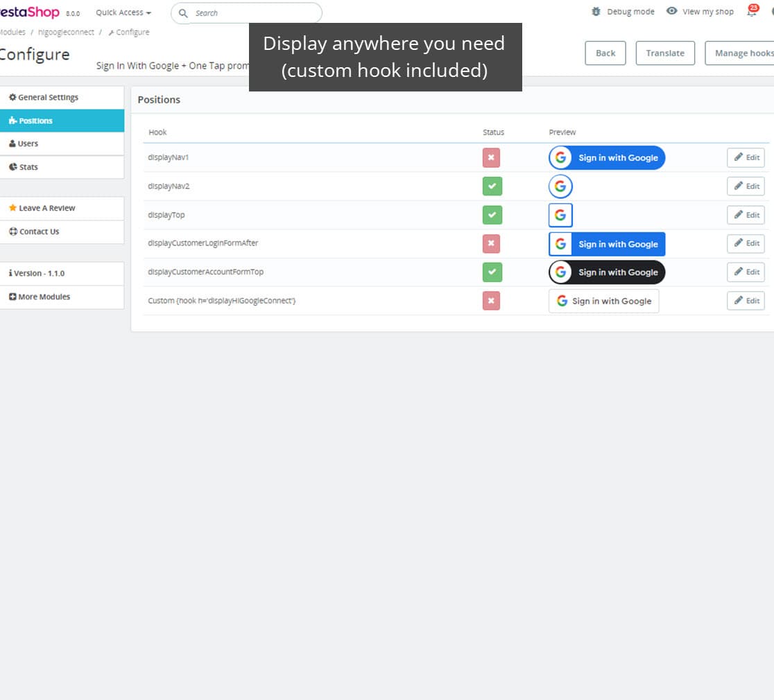
Task: Click displayNav1 Sign in with Google preview
Action: (x=607, y=158)
